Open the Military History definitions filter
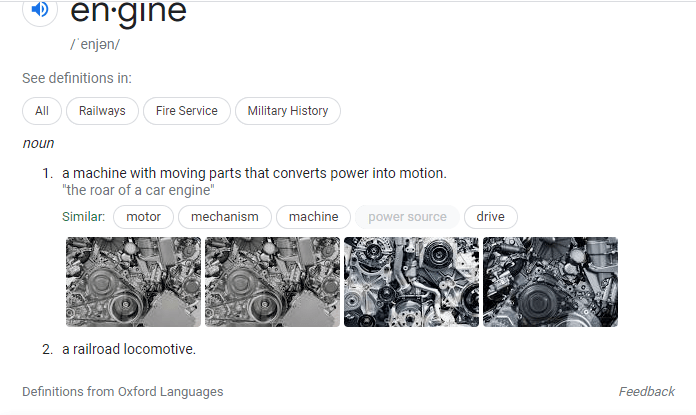The image size is (696, 415). tap(287, 111)
